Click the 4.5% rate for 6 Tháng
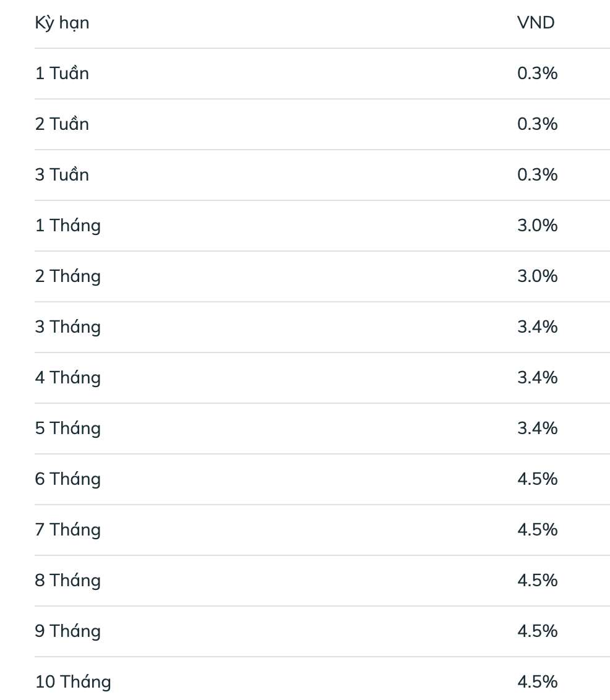The height and width of the screenshot is (700, 610). click(x=537, y=479)
